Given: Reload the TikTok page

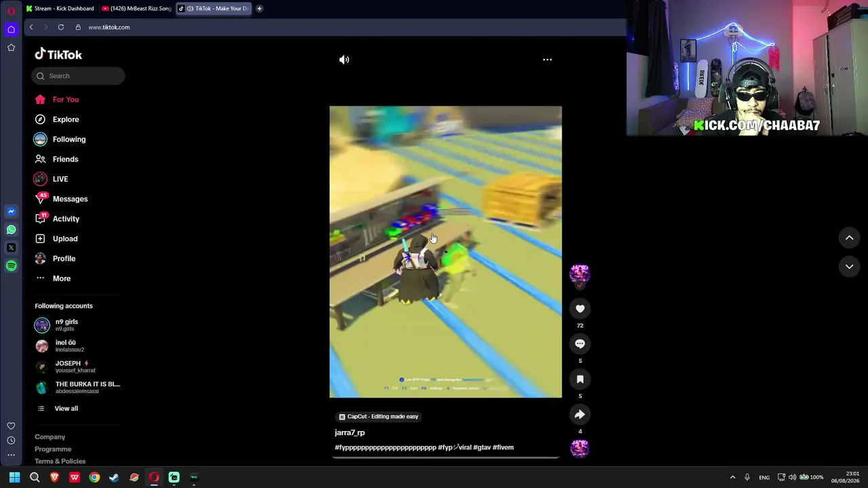Looking at the screenshot, I should click(x=61, y=27).
